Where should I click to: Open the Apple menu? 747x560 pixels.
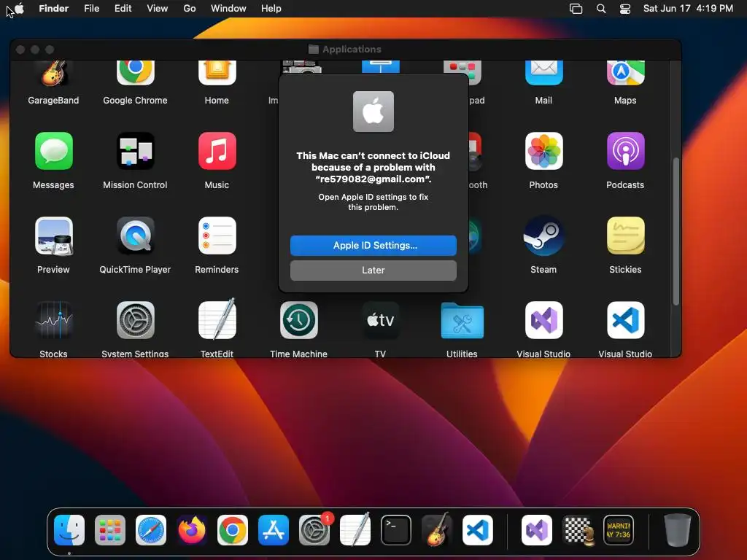[x=19, y=9]
